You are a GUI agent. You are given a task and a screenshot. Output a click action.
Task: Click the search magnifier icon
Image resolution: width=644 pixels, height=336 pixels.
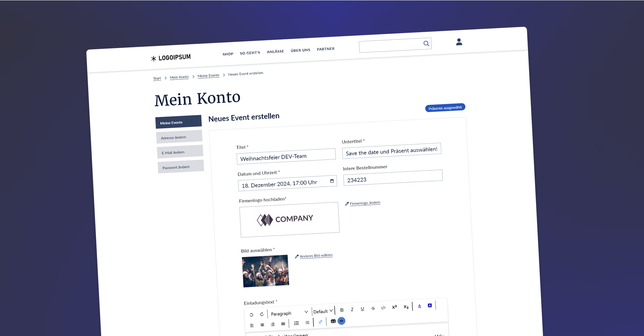[426, 43]
